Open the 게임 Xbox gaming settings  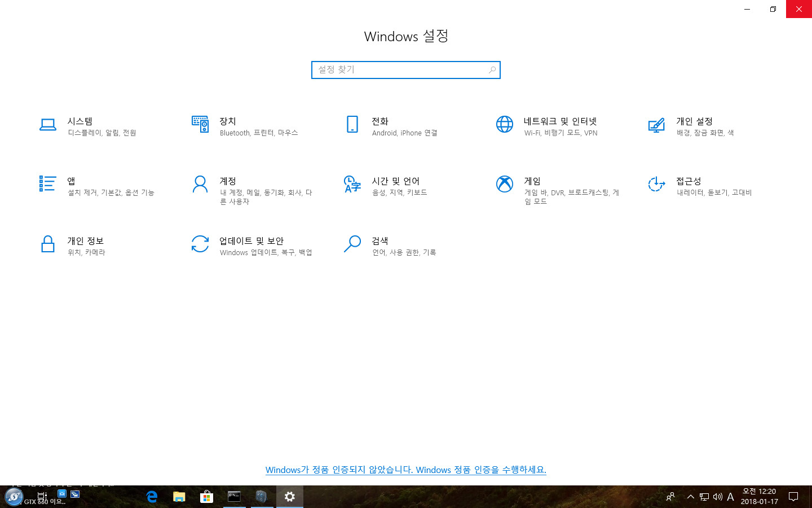[558, 190]
